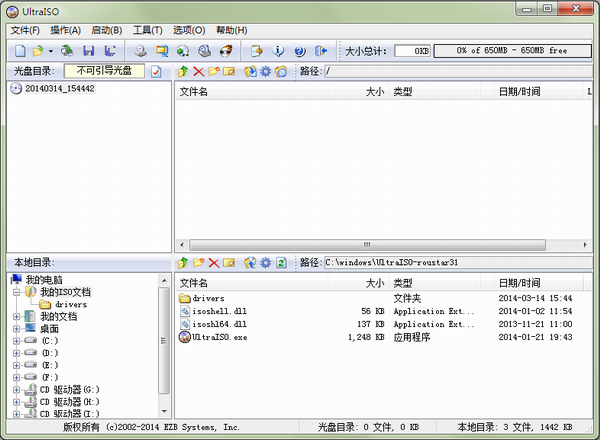The width and height of the screenshot is (600, 440).
Task: Open the 工具(T) menu
Action: pyautogui.click(x=148, y=30)
